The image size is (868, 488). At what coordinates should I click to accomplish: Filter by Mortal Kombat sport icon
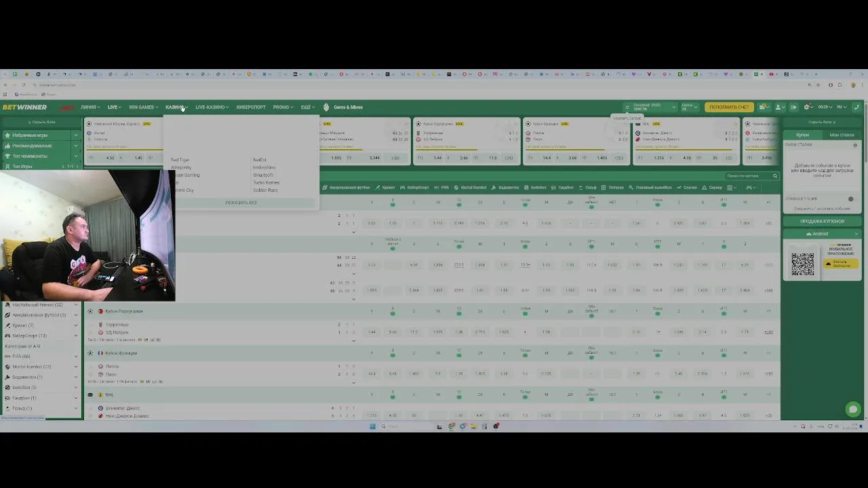click(471, 188)
